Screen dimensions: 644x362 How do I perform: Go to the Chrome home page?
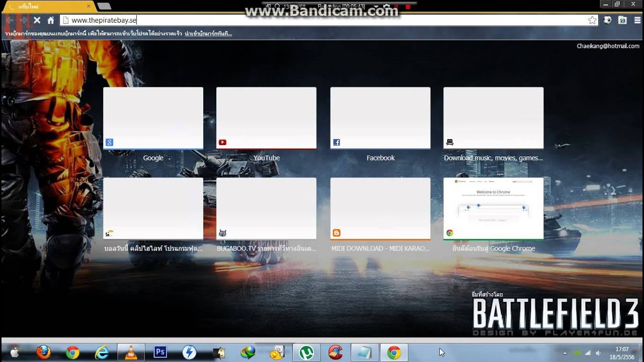[51, 20]
